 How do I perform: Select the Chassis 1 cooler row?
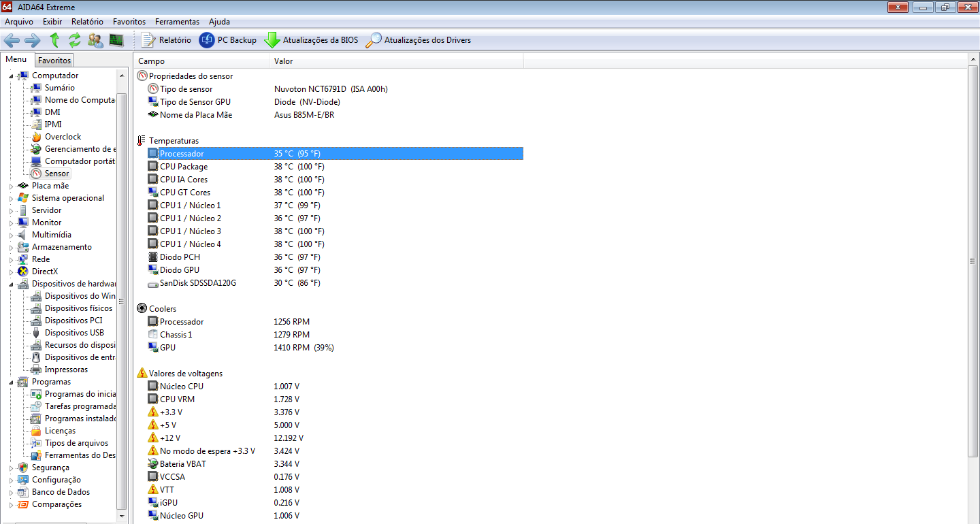[335, 335]
